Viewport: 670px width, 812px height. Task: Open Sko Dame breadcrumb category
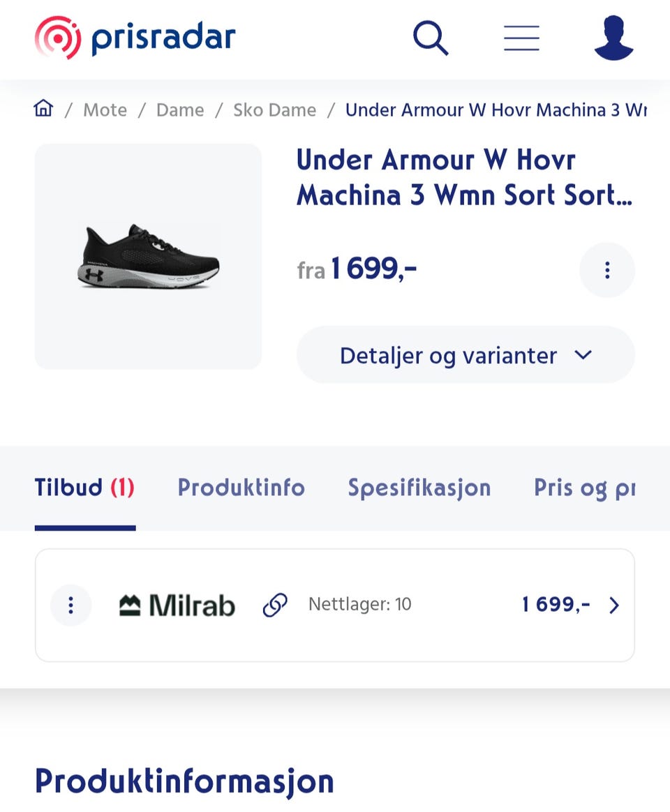pos(274,110)
